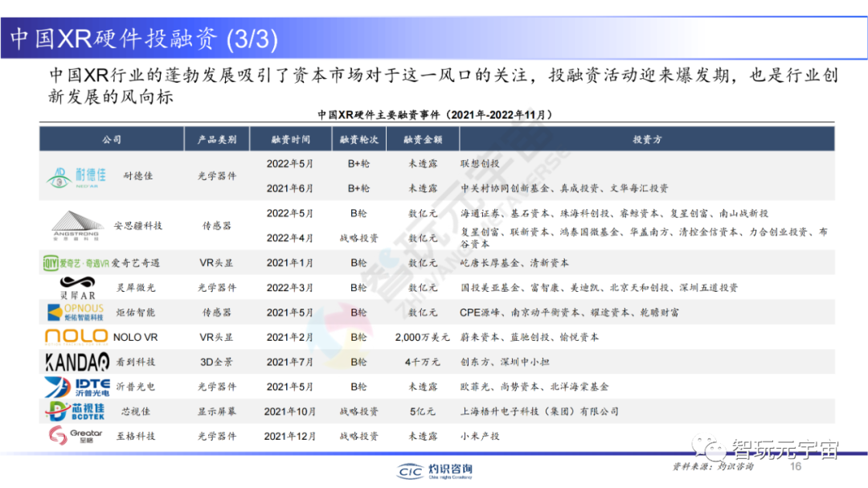Click the investor cell 联想创投
This screenshot has height=488, width=868.
tap(480, 163)
